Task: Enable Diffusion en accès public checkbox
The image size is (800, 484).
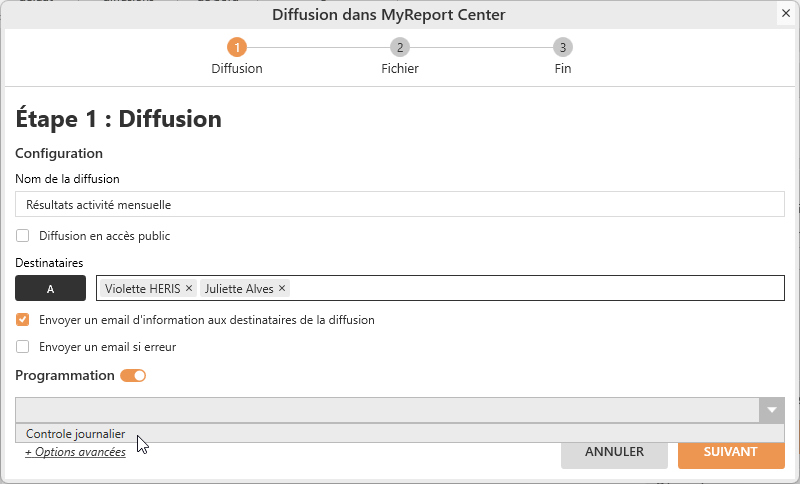Action: pyautogui.click(x=23, y=236)
